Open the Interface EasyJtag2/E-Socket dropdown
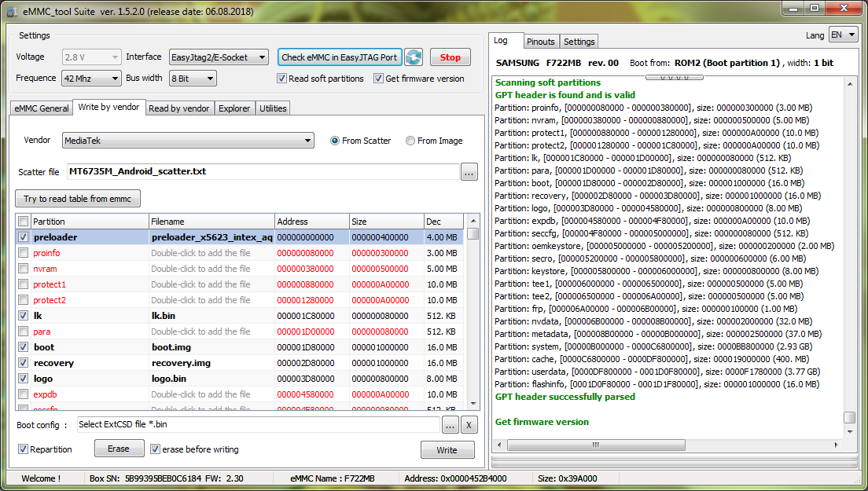 [x=219, y=57]
